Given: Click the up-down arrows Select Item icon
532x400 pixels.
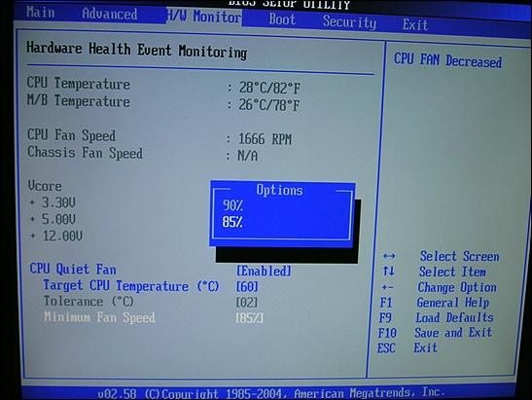Looking at the screenshot, I should coord(388,271).
